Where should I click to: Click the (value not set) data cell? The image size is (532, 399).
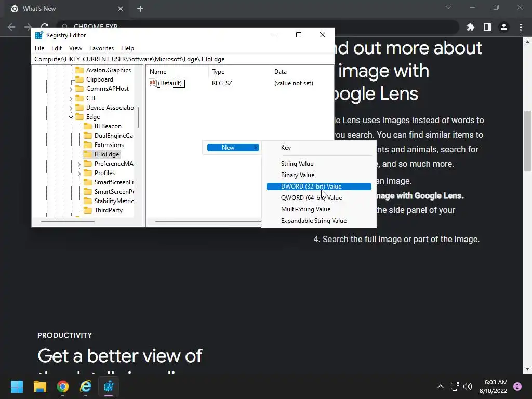click(x=294, y=83)
